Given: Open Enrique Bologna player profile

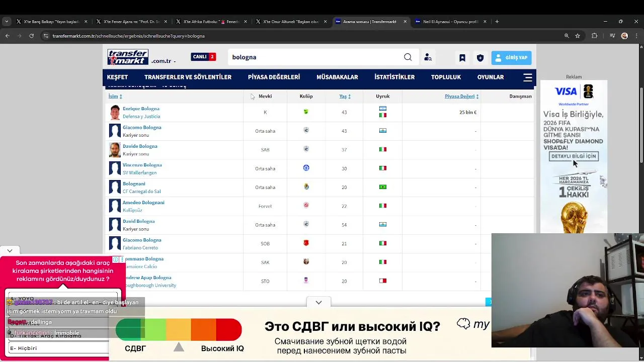Looking at the screenshot, I should click(141, 109).
